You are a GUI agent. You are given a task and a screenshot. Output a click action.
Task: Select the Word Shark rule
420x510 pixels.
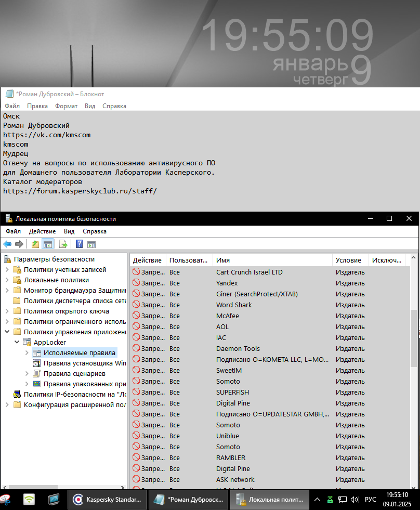pyautogui.click(x=270, y=305)
